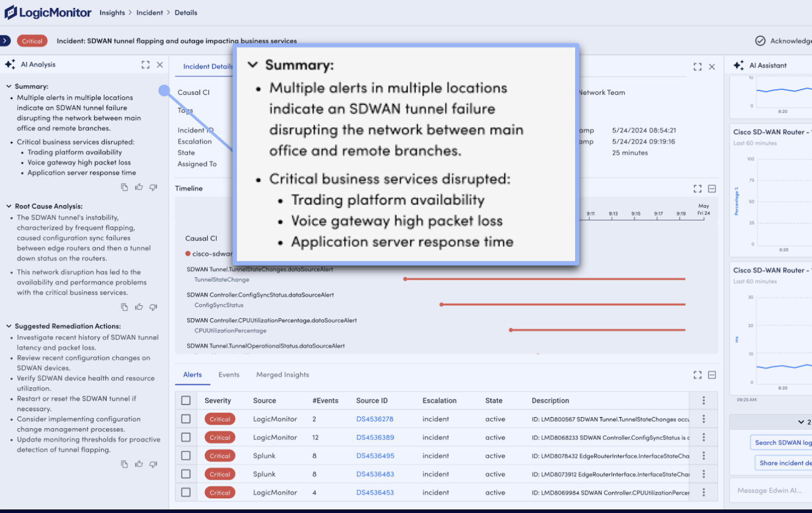The width and height of the screenshot is (812, 513).
Task: Check the box for alert DS4536278
Action: [186, 419]
